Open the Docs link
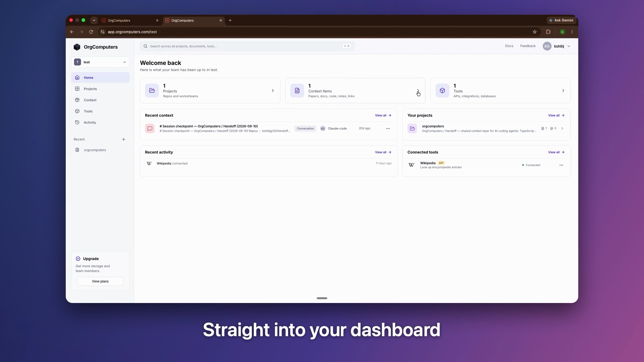 509,46
